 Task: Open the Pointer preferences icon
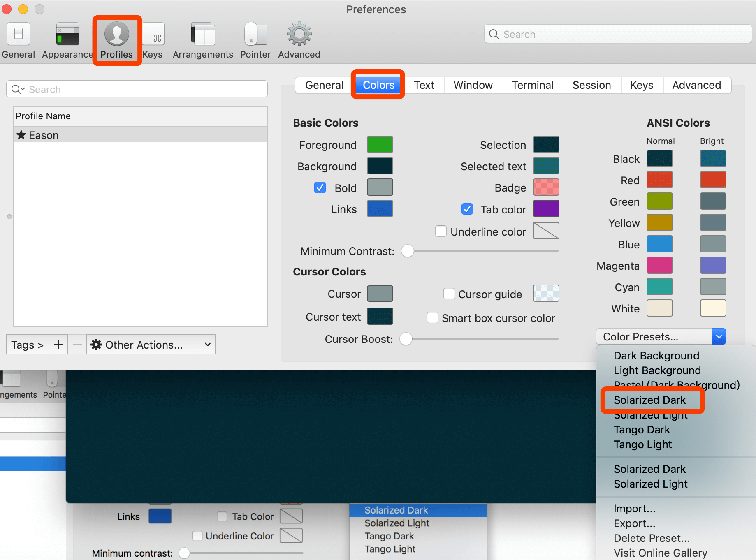click(x=255, y=34)
